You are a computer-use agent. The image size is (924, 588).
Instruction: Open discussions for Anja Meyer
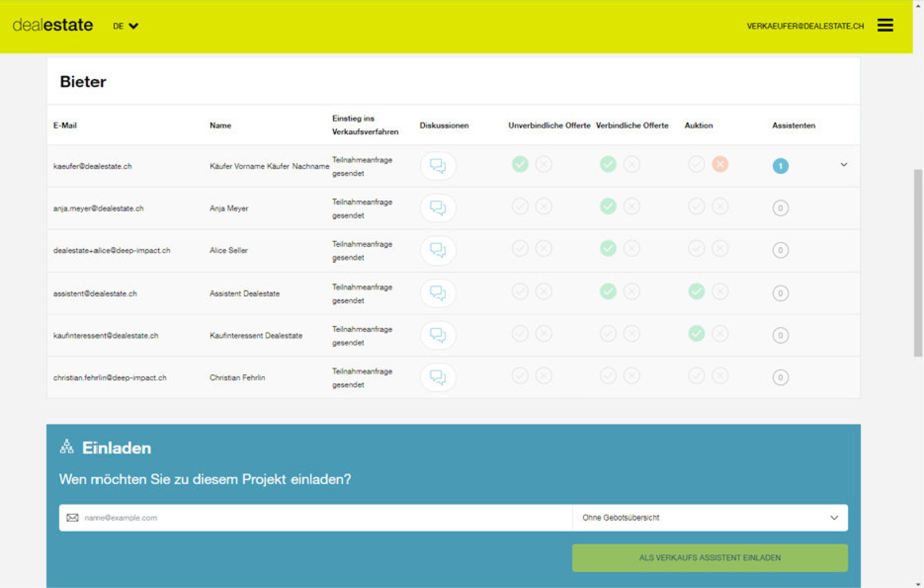[x=438, y=208]
